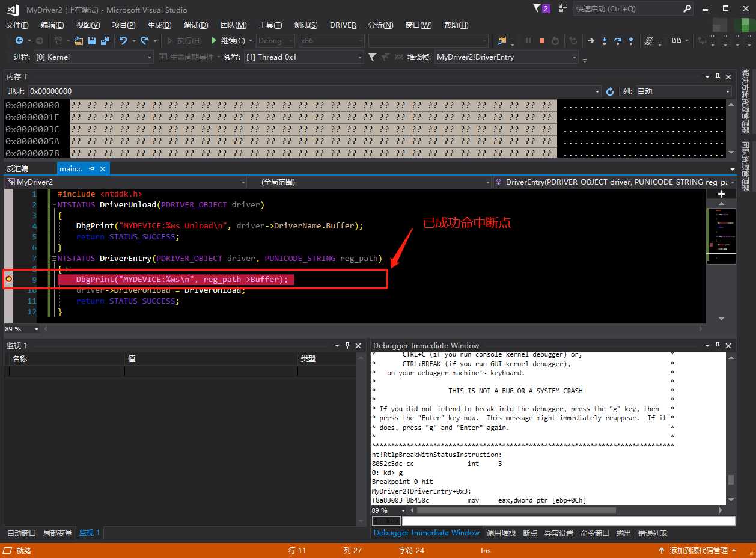
Task: Click the Redo icon in toolbar
Action: pos(144,41)
